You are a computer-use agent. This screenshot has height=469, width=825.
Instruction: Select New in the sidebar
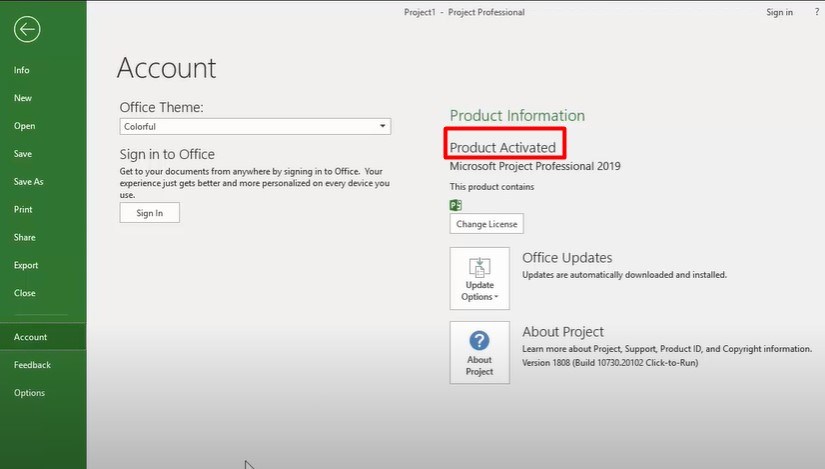(x=23, y=98)
